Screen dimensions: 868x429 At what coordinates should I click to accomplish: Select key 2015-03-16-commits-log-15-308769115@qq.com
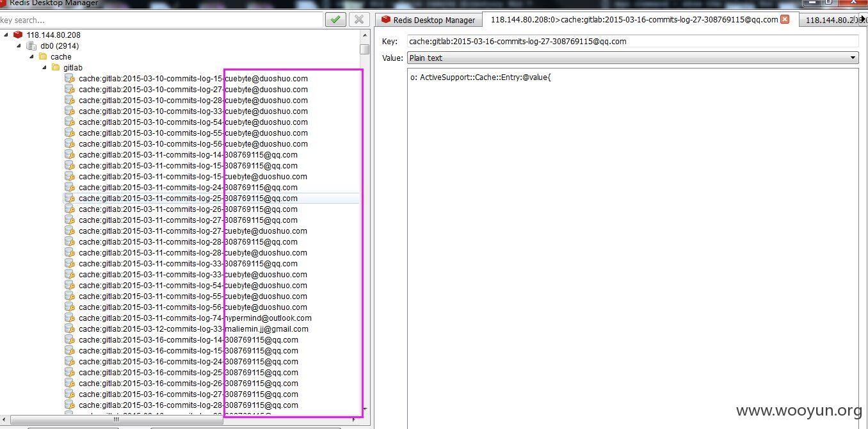click(x=188, y=350)
